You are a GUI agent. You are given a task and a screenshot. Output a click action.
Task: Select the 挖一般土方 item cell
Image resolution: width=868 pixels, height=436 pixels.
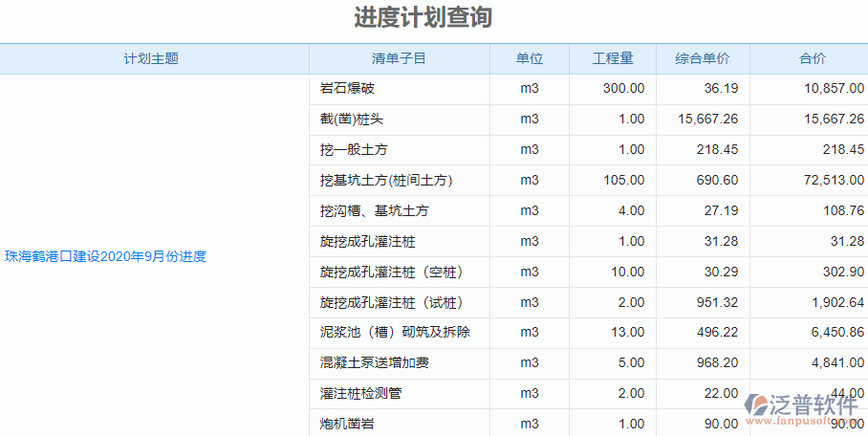tap(400, 149)
